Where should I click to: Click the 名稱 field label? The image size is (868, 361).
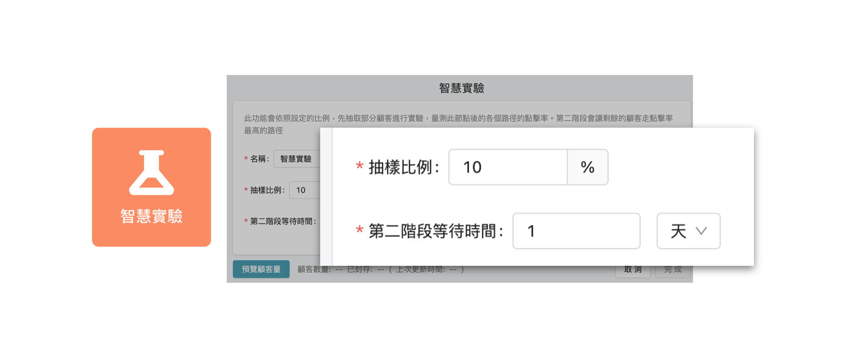259,159
